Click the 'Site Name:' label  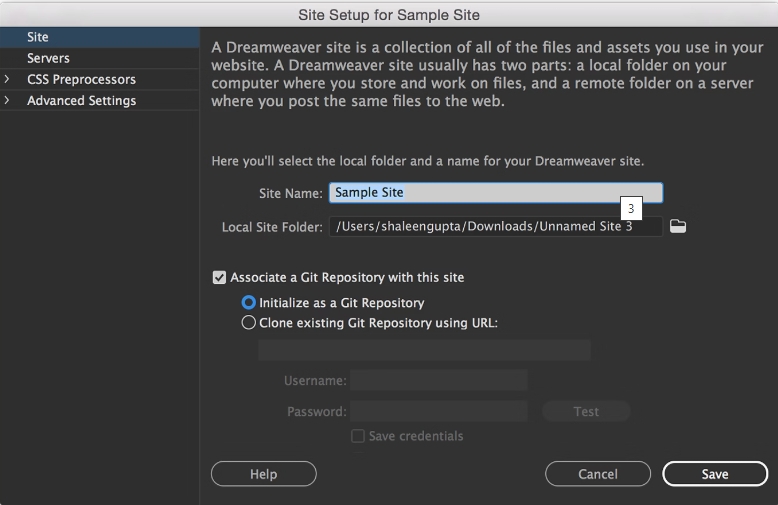[291, 193]
